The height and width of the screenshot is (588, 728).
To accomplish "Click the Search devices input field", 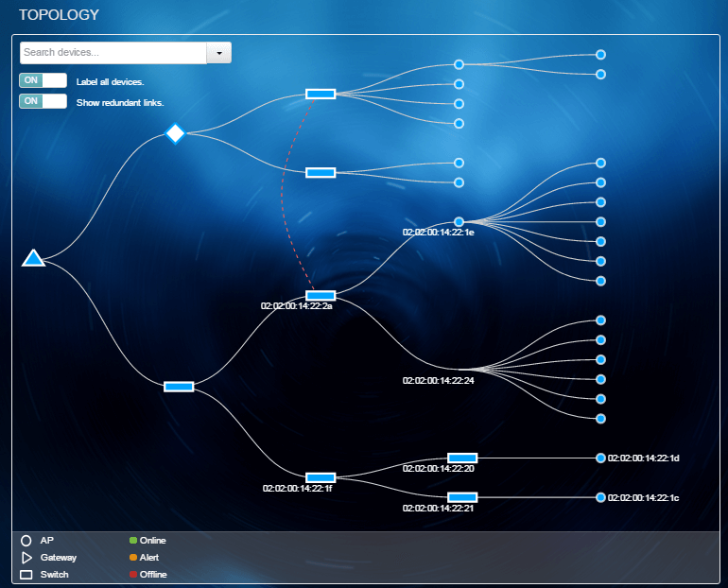I will (113, 53).
